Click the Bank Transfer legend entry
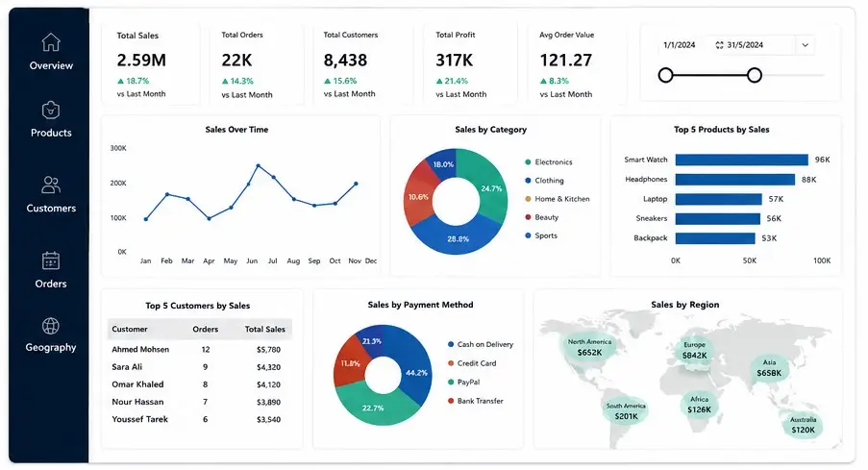This screenshot has height=470, width=868. tap(476, 401)
